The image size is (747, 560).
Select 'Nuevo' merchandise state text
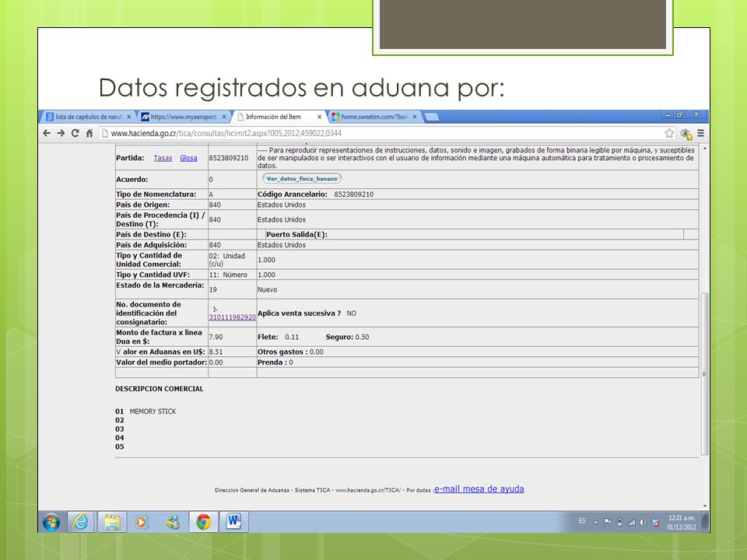point(267,289)
